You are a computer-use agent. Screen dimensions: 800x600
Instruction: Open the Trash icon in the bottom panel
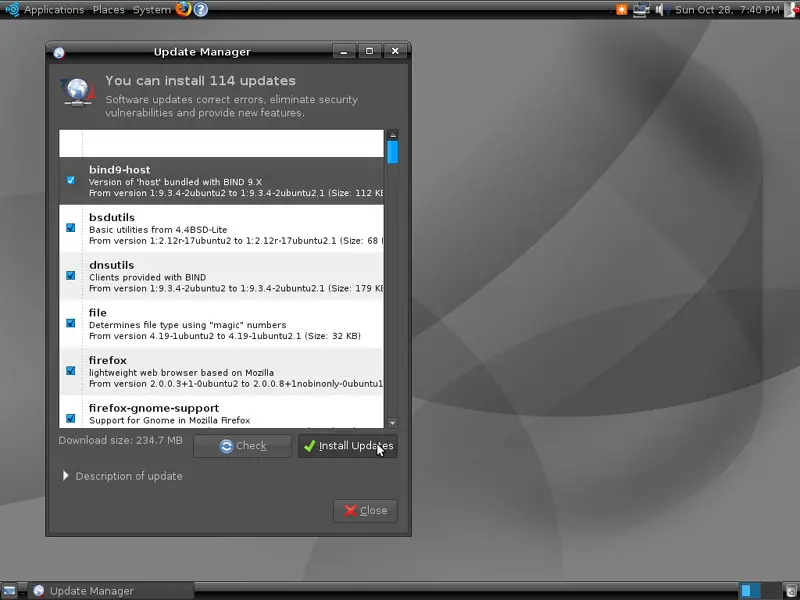tap(790, 590)
